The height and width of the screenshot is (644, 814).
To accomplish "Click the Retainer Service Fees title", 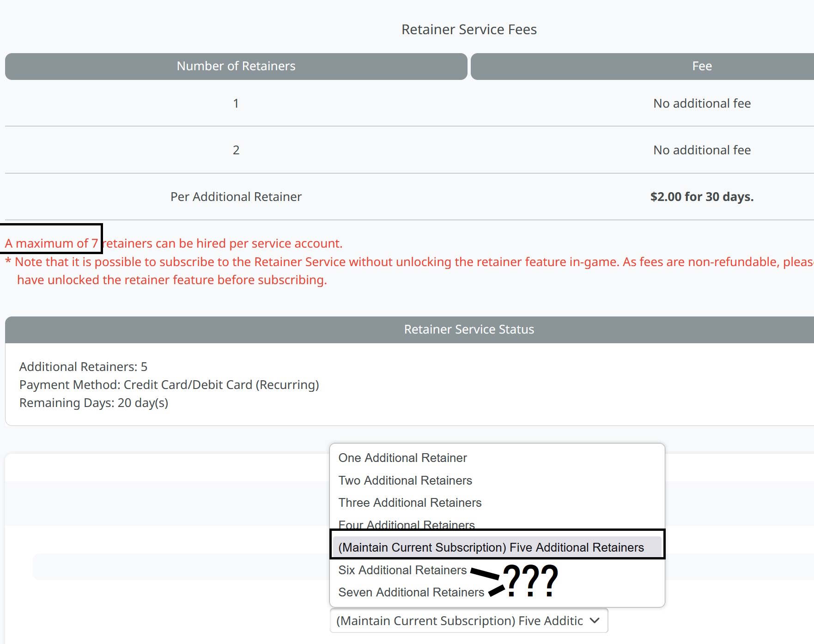I will [469, 30].
